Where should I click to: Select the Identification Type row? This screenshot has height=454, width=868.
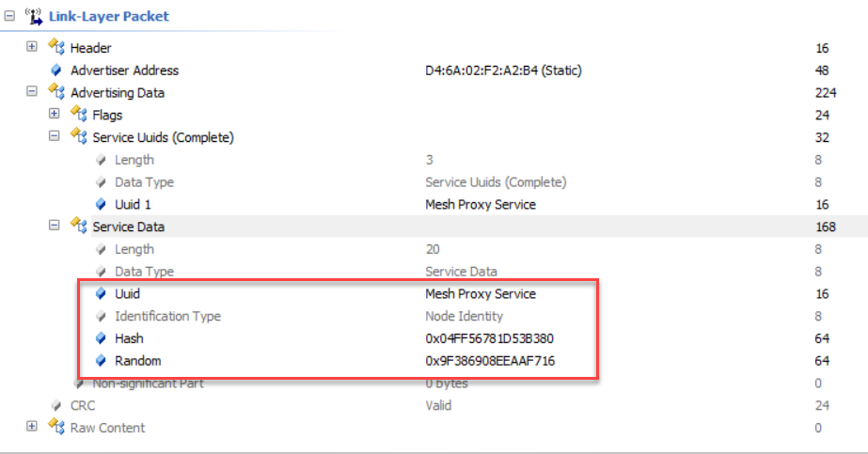click(x=167, y=316)
